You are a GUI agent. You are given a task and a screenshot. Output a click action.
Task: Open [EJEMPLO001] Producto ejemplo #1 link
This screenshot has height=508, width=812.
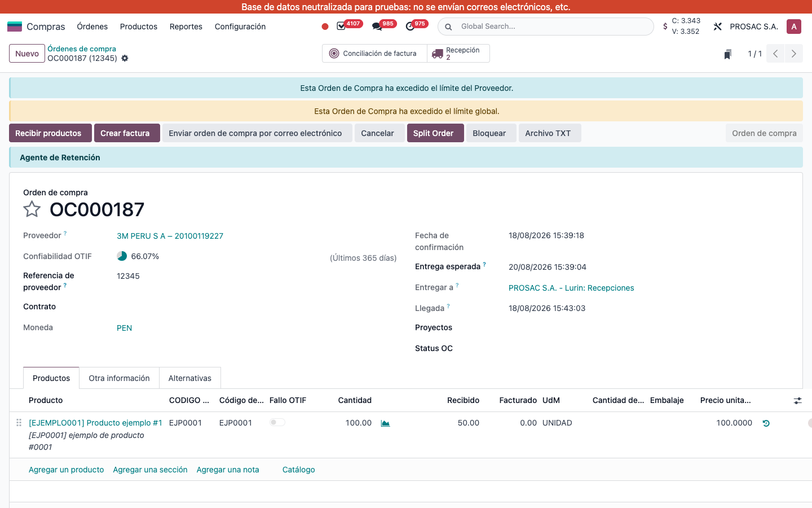click(95, 423)
